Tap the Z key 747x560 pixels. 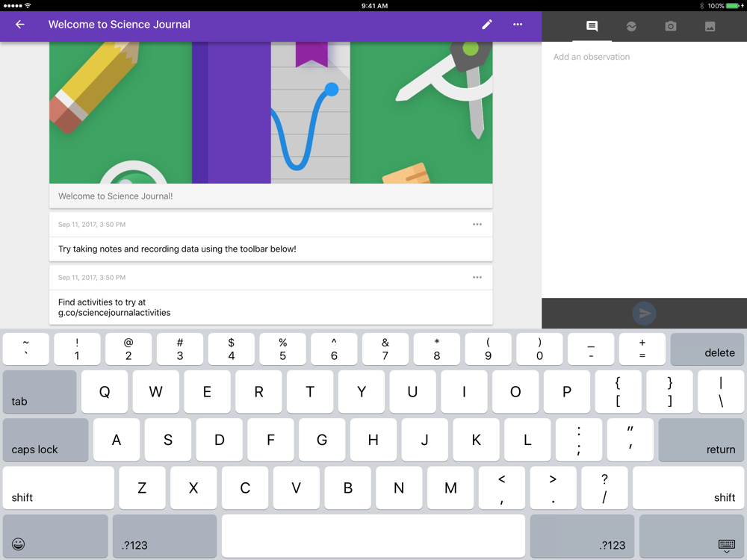[142, 488]
